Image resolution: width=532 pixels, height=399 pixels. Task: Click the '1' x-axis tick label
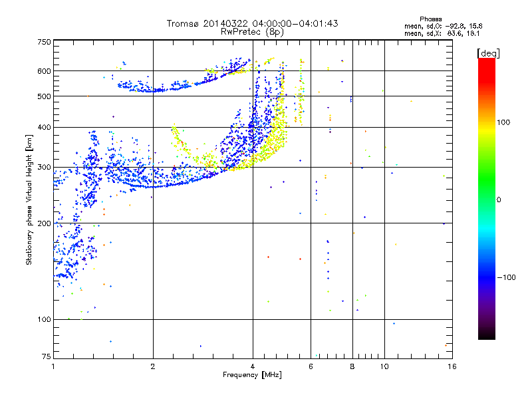click(53, 366)
